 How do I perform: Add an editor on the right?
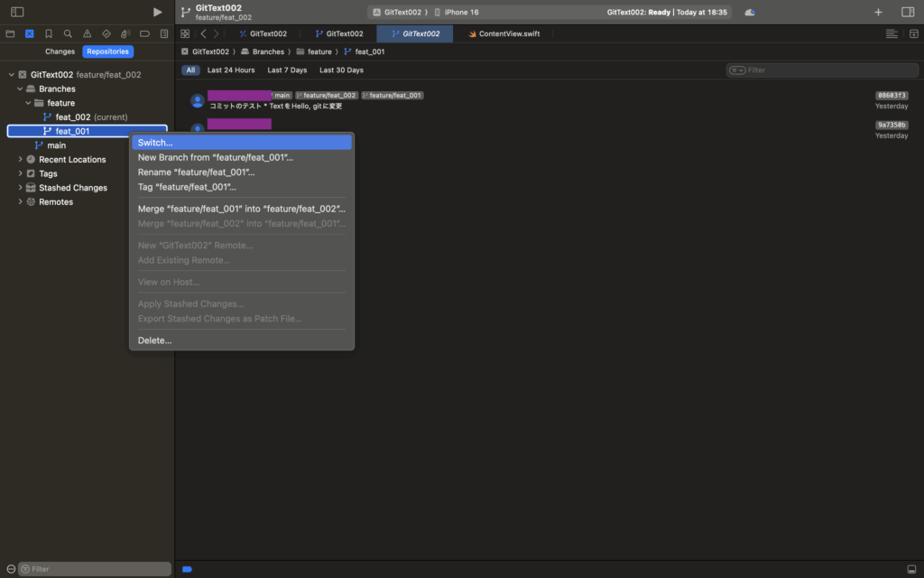tap(913, 33)
